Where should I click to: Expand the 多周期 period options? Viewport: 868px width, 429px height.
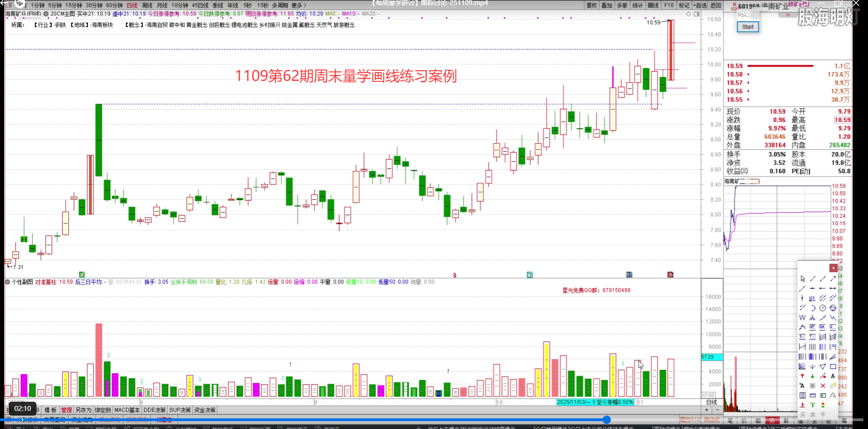(x=279, y=5)
